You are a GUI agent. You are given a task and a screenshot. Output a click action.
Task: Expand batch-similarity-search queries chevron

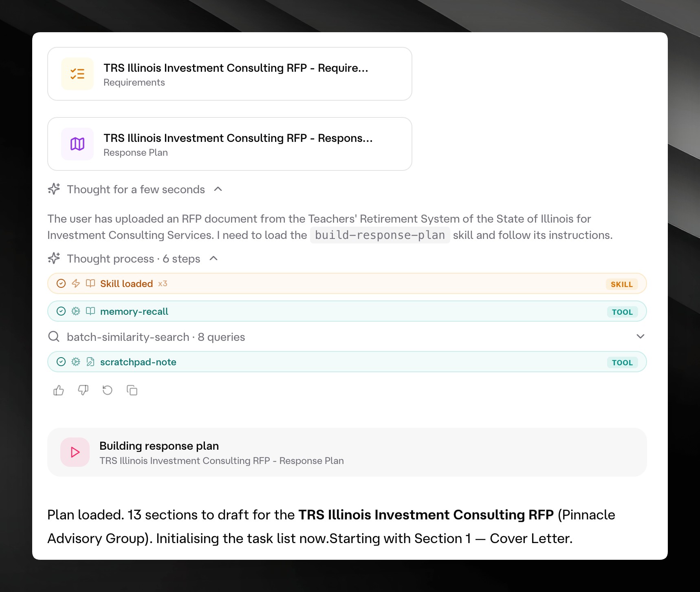tap(641, 337)
